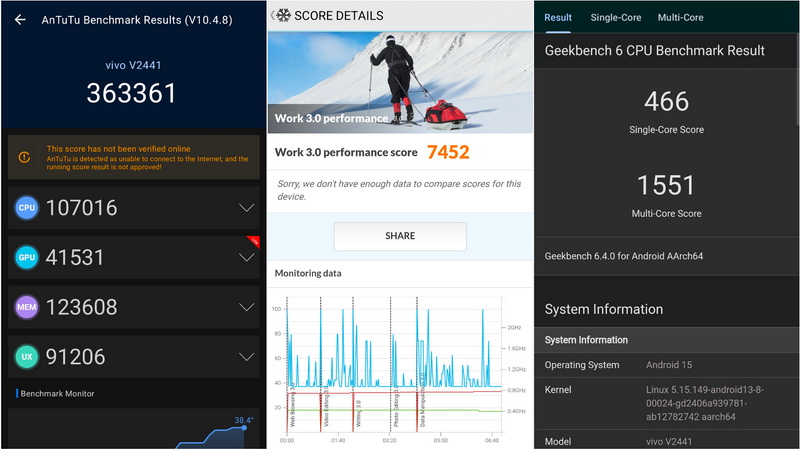The width and height of the screenshot is (800, 450).
Task: Expand the GPU 41531 score details
Action: 246,257
